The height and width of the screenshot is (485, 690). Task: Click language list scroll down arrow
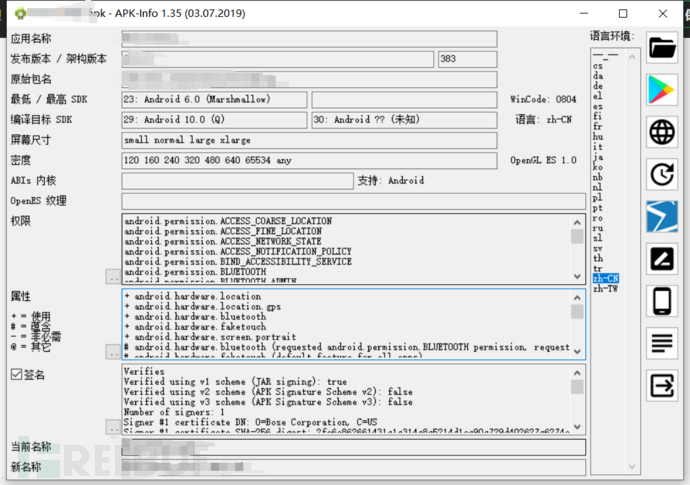(x=632, y=467)
